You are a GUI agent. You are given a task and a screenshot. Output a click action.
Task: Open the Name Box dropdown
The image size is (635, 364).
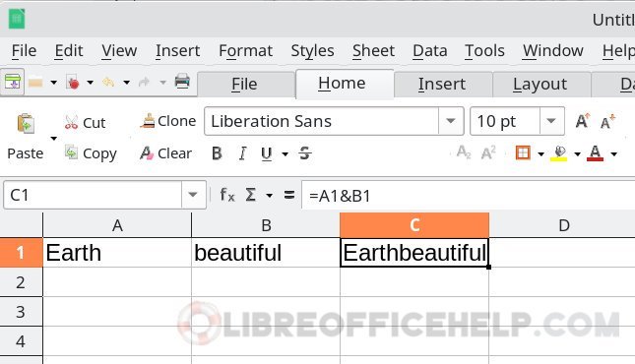click(193, 195)
